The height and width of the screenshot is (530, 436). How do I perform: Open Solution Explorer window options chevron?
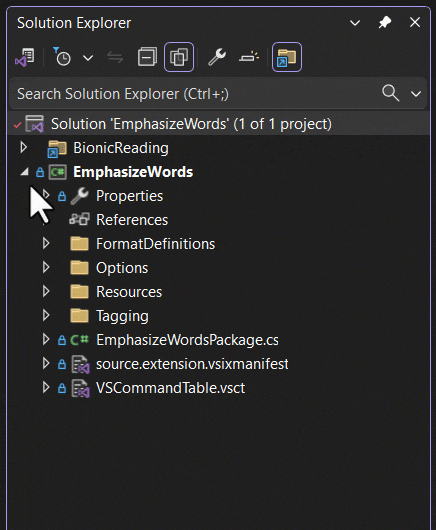pos(355,23)
